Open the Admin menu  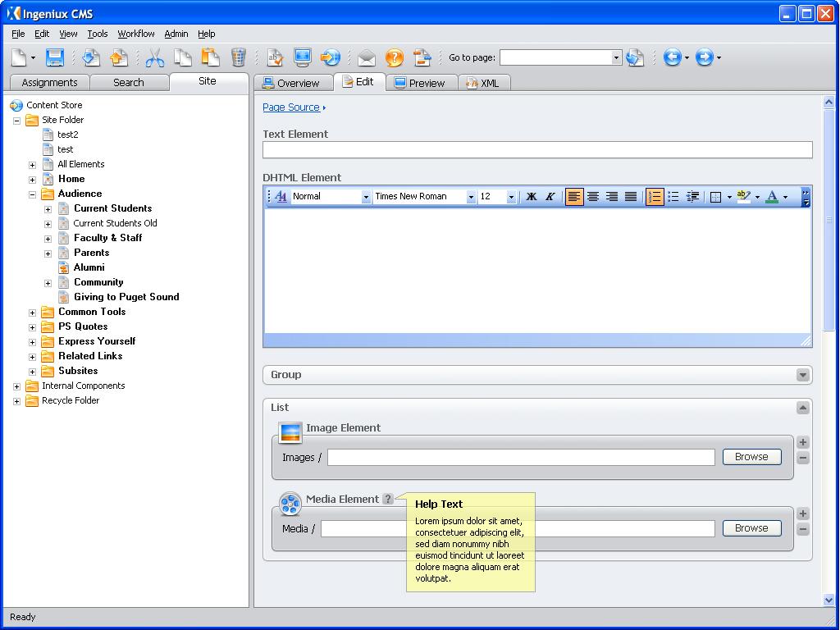point(176,34)
